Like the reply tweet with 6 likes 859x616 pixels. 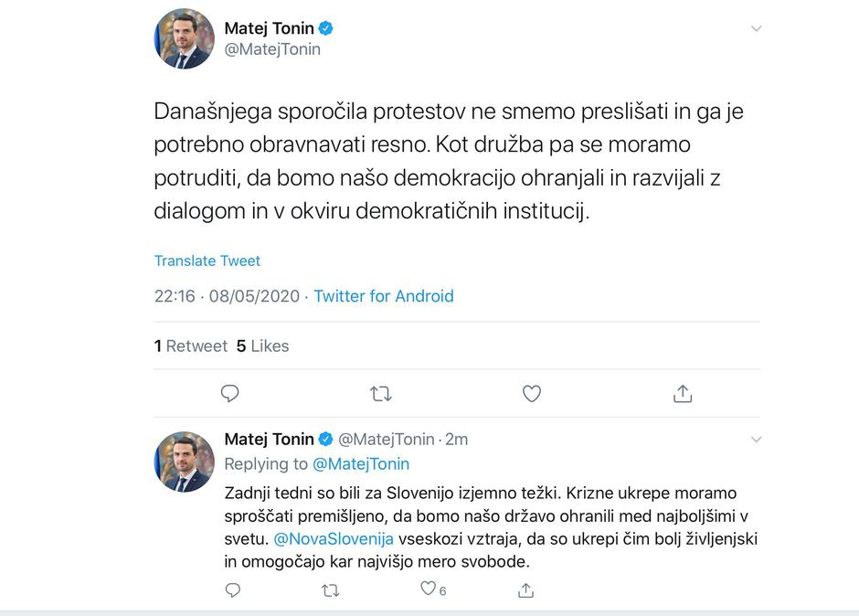coord(428,589)
